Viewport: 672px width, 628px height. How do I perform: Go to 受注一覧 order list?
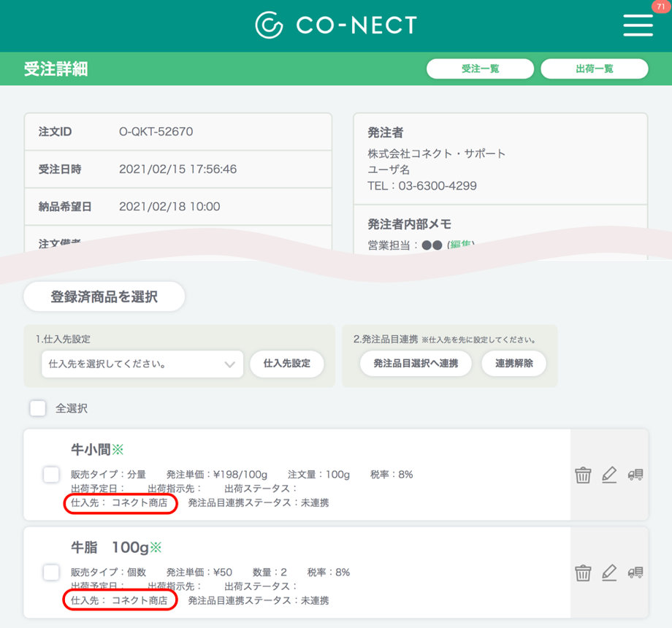pos(480,69)
